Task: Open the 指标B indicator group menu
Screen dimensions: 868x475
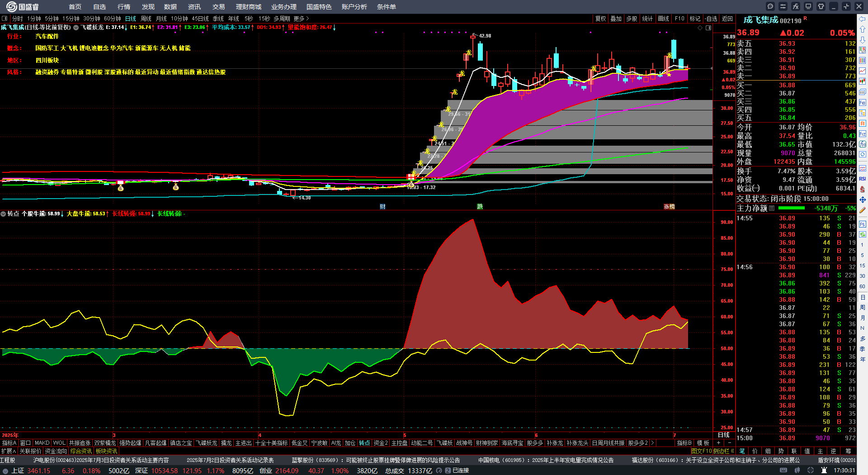Action: click(x=684, y=443)
